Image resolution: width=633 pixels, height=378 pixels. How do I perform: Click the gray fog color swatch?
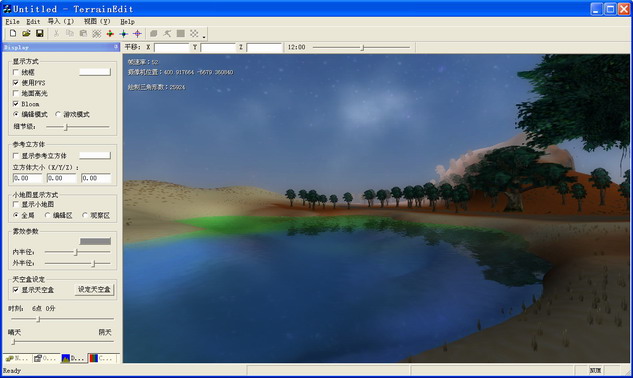(95, 242)
